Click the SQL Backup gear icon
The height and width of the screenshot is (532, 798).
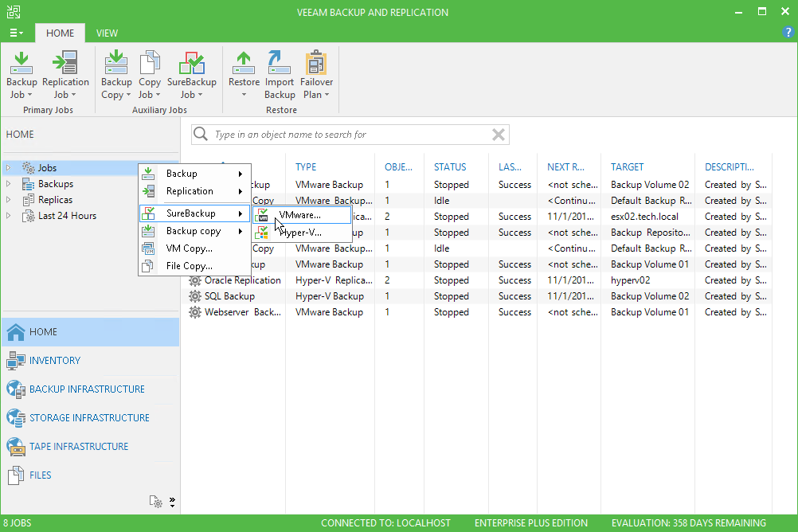195,296
